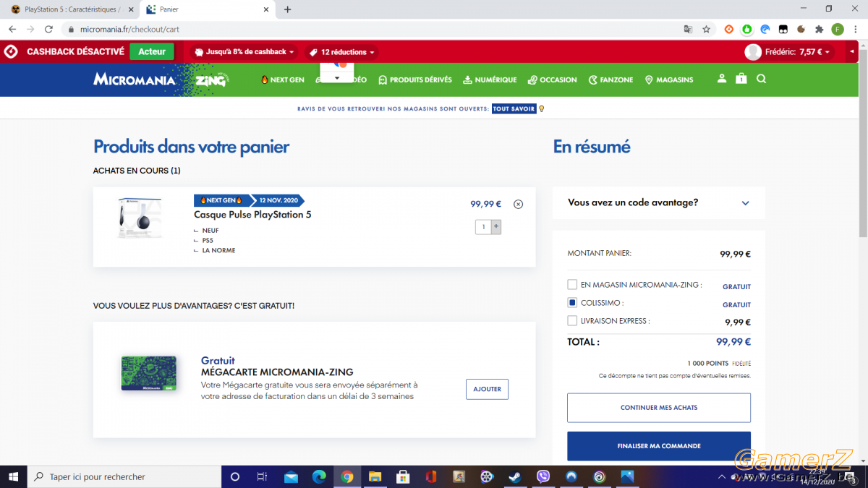This screenshot has height=488, width=868.
Task: Go back to the previous page
Action: (12, 30)
